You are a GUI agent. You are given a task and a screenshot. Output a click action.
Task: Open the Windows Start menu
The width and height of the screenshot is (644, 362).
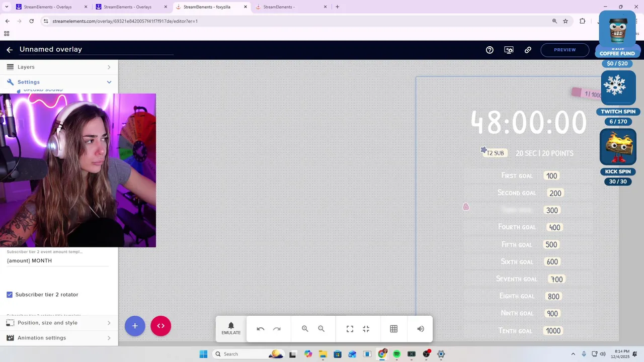pyautogui.click(x=203, y=354)
